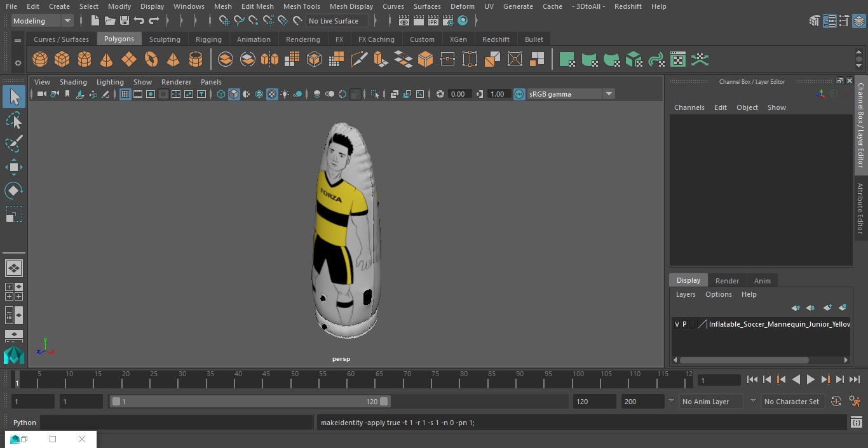Create a polygon pipe from shelf
This screenshot has height=448, width=868.
click(196, 60)
